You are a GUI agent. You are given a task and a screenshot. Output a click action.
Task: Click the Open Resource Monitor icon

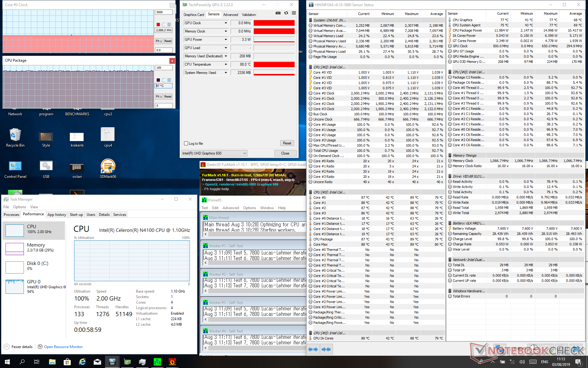coord(40,347)
